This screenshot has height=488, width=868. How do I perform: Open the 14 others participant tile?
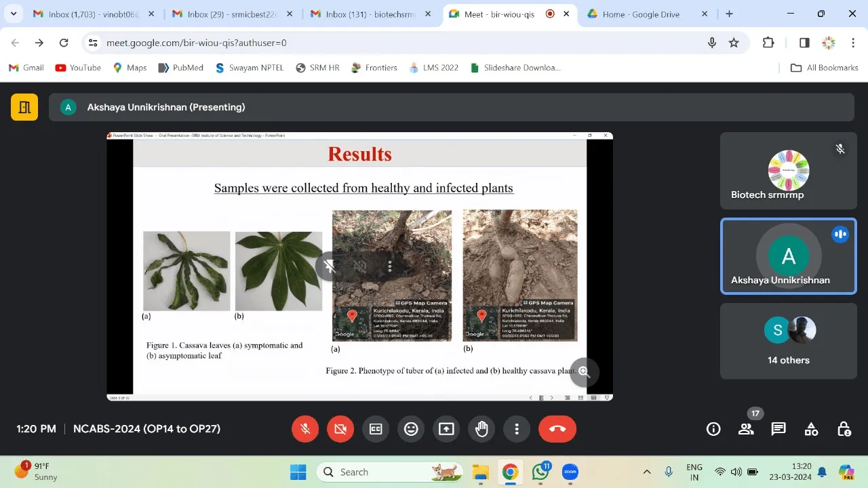(788, 341)
